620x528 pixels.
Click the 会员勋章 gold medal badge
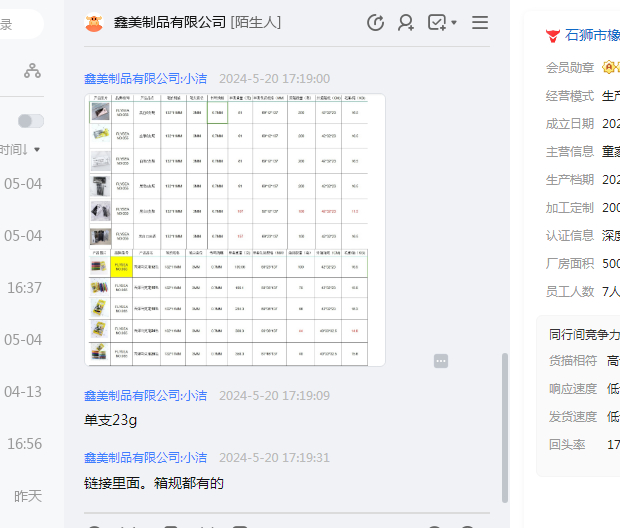[x=609, y=67]
